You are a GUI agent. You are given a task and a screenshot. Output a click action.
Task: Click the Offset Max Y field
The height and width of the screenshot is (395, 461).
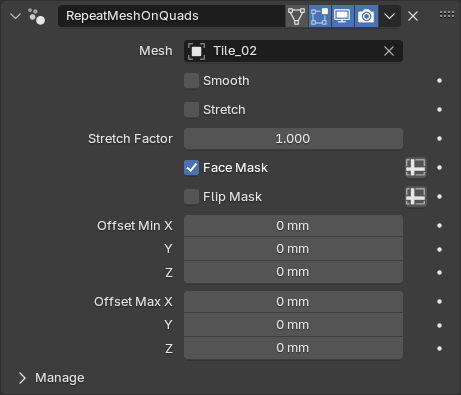(x=293, y=325)
